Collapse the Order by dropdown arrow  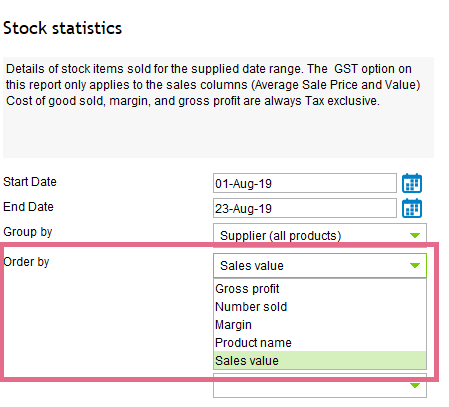(x=415, y=265)
